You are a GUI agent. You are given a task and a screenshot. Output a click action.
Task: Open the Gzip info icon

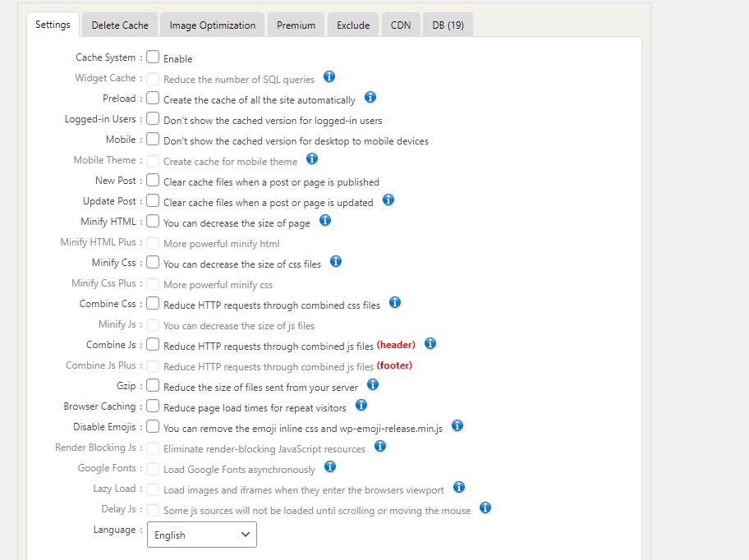tap(373, 384)
